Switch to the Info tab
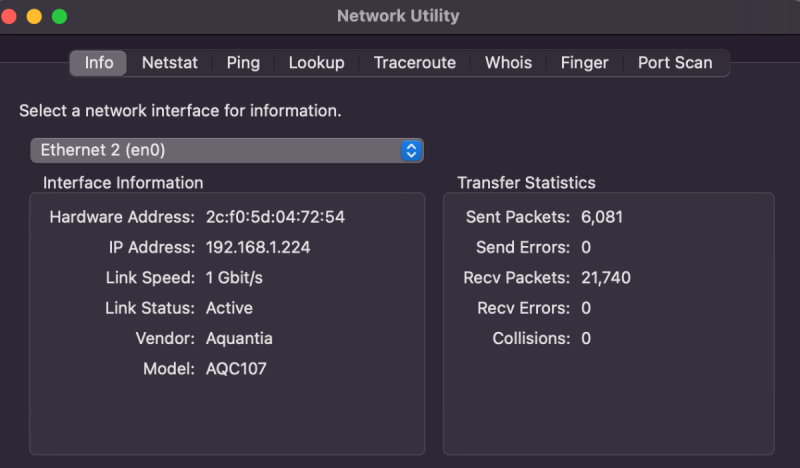Screen dimensions: 800x468 point(99,63)
